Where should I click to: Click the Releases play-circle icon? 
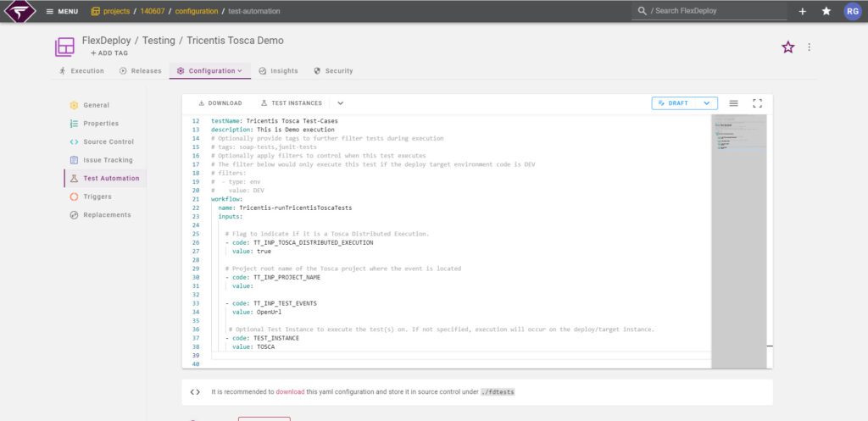click(124, 71)
